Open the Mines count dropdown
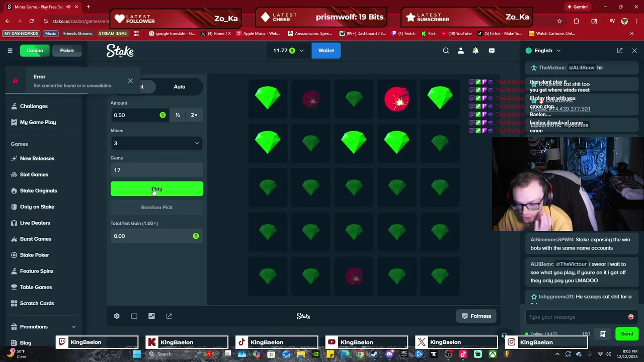Screen dimensions: 644x362 pyautogui.click(x=156, y=143)
